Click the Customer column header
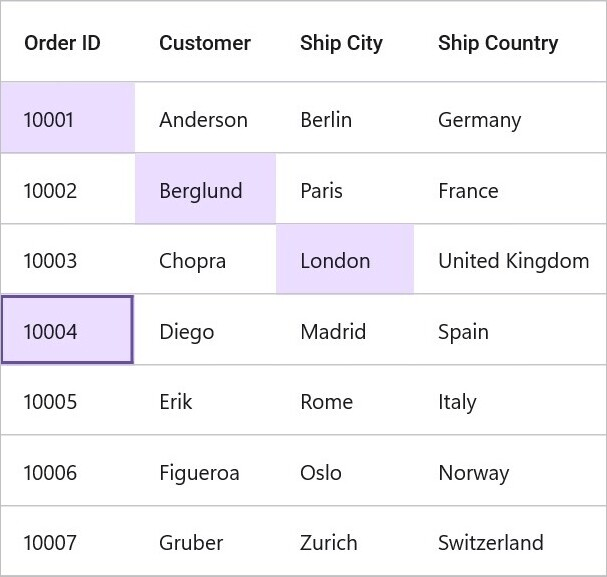607x577 pixels. [x=206, y=42]
